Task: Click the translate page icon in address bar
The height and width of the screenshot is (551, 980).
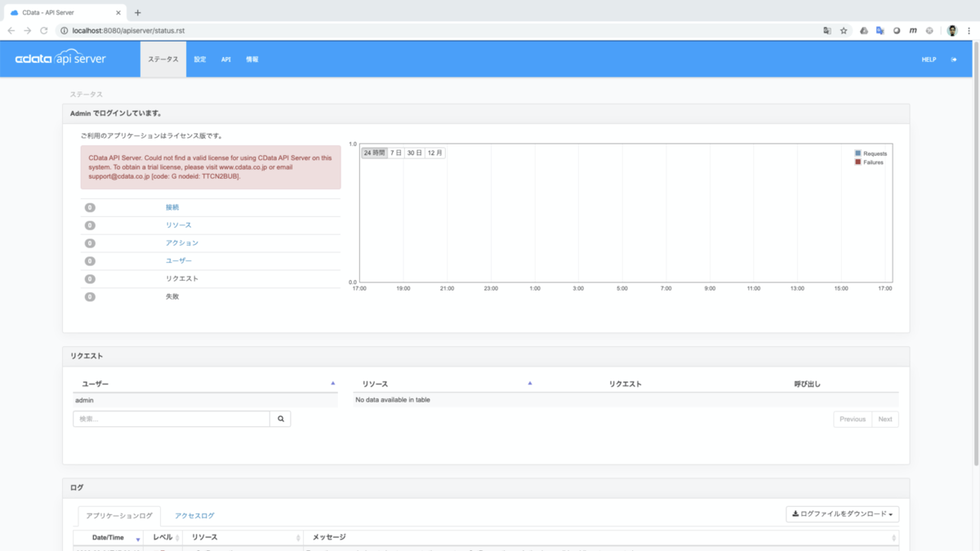Action: click(827, 30)
